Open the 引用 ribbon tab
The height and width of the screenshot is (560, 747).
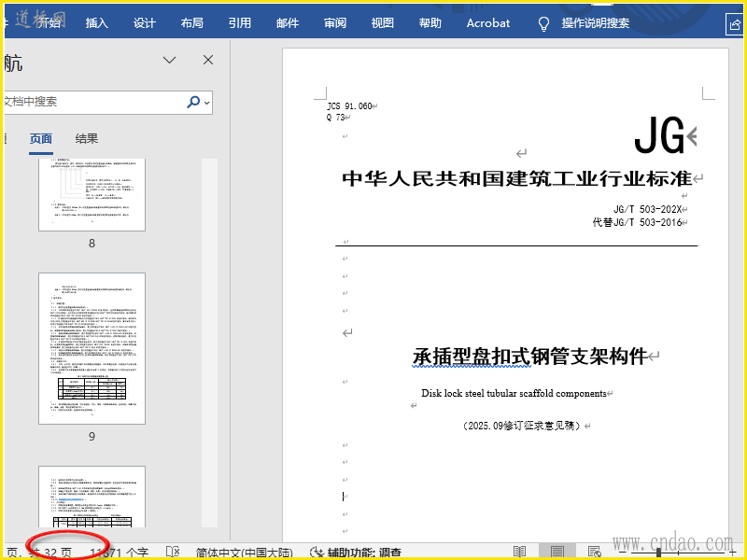[240, 22]
